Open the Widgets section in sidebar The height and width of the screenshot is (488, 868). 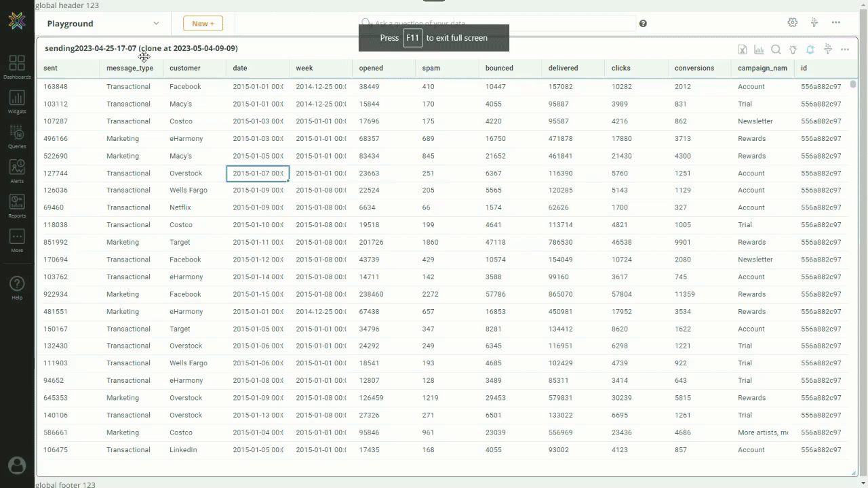[17, 101]
